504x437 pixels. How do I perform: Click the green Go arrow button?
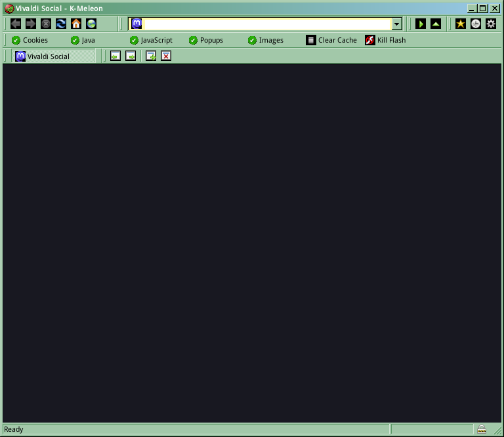click(421, 24)
